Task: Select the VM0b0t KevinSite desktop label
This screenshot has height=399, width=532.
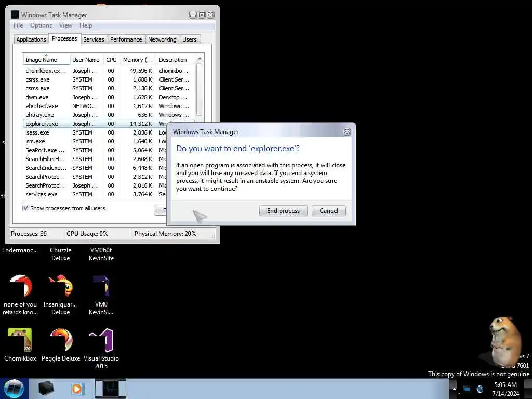Action: (x=101, y=254)
